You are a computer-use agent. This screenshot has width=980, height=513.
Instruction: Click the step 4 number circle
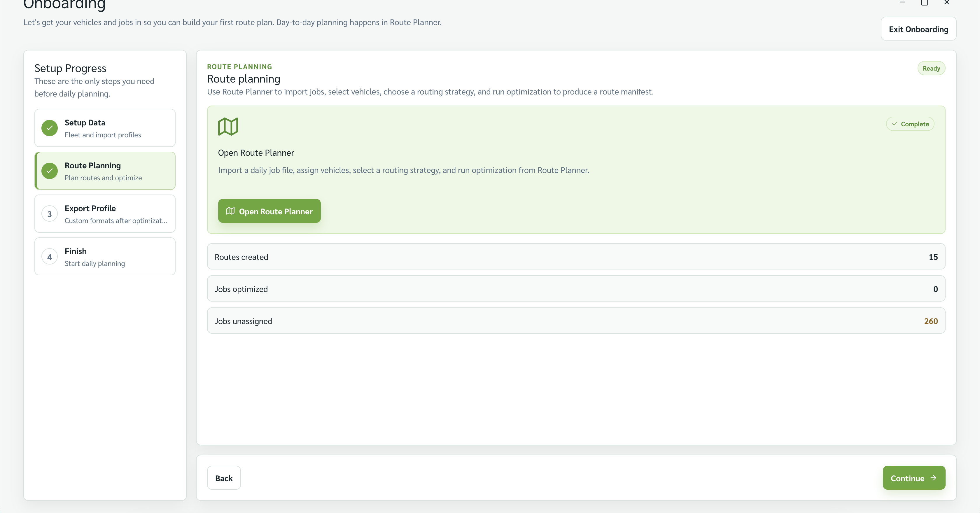[x=50, y=257]
